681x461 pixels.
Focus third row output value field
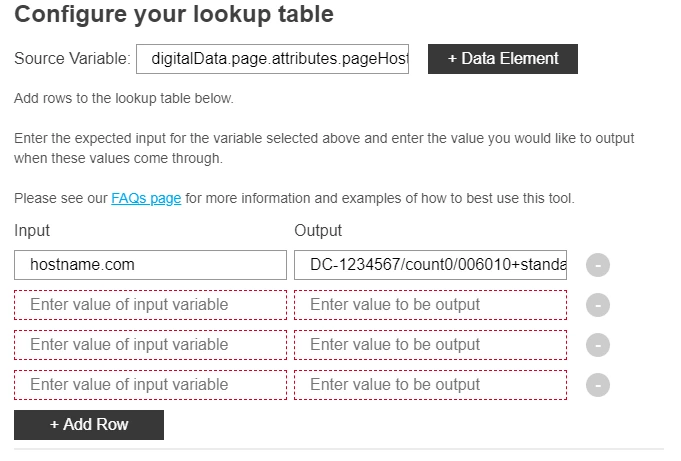coord(430,345)
